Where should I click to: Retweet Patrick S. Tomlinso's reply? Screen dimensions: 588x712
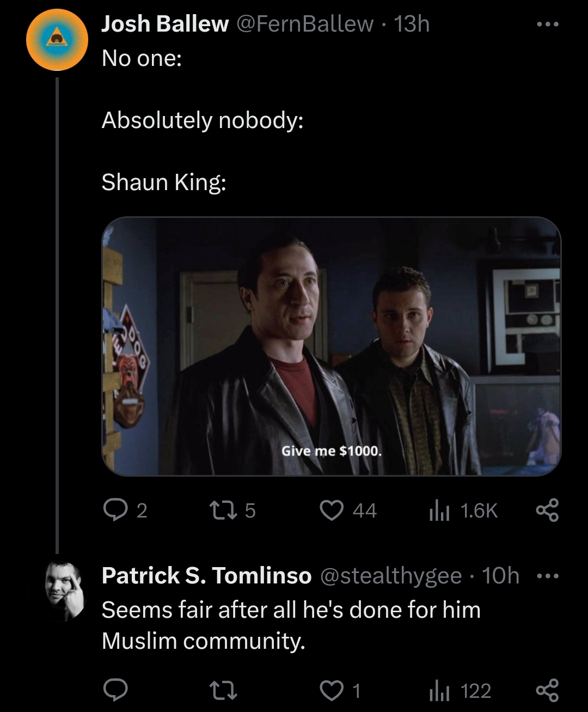pyautogui.click(x=223, y=691)
